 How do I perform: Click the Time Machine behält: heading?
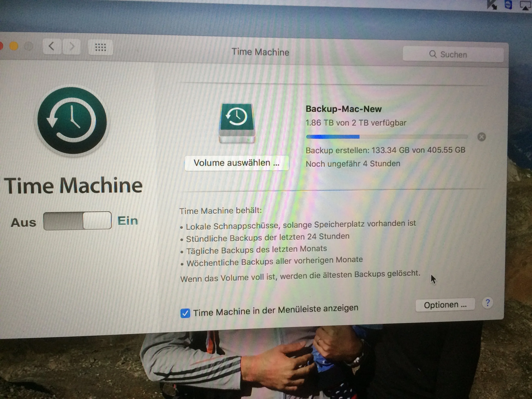(220, 211)
